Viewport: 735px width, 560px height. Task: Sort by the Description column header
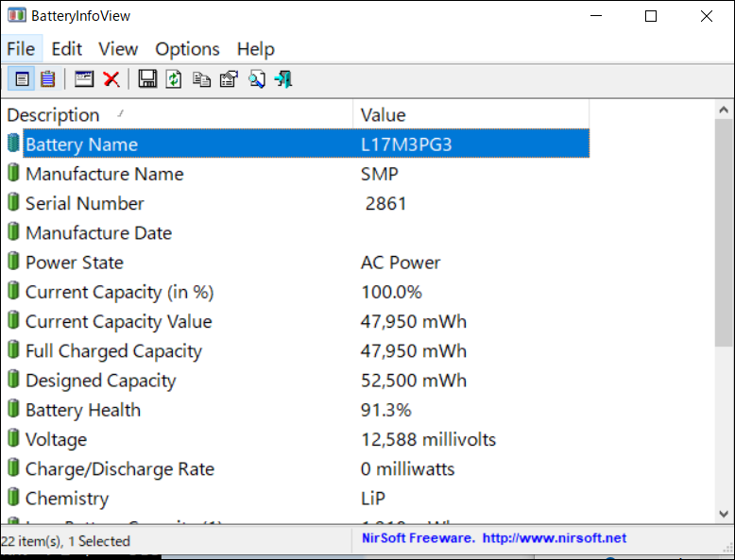177,115
